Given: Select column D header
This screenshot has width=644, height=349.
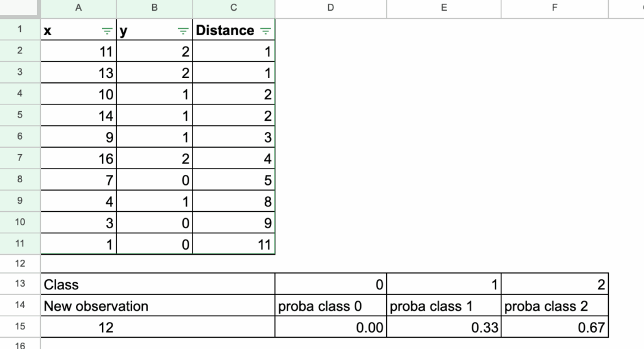Looking at the screenshot, I should tap(331, 8).
